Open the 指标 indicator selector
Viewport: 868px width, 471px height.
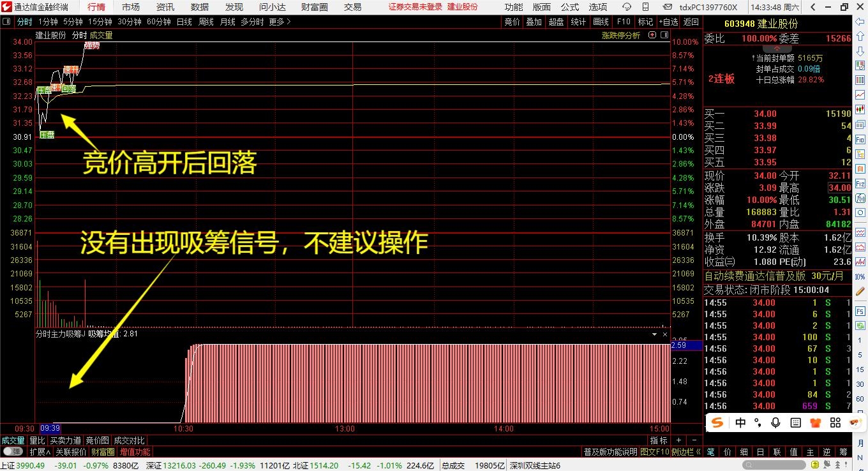click(658, 440)
